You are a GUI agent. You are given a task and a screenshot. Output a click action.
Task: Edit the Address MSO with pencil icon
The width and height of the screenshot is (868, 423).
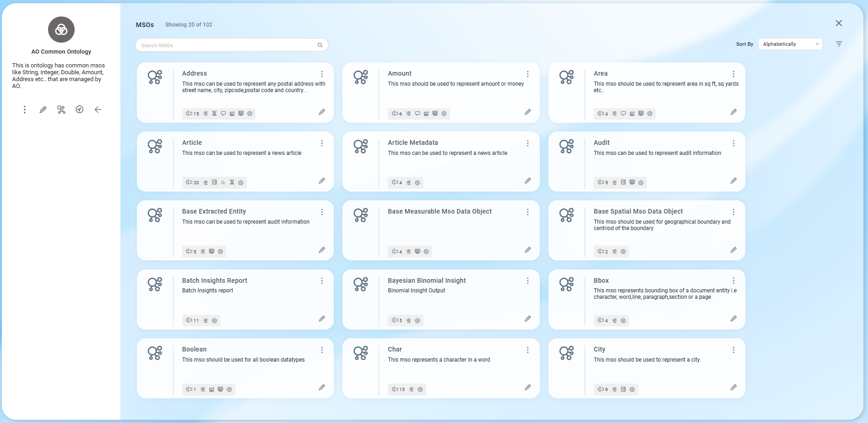tap(322, 112)
